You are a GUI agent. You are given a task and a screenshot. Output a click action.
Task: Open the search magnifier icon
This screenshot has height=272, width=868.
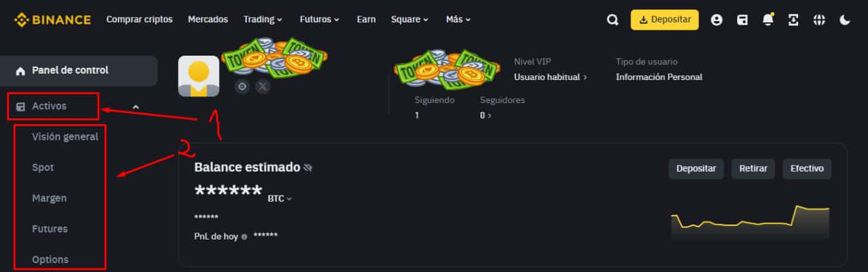(612, 20)
